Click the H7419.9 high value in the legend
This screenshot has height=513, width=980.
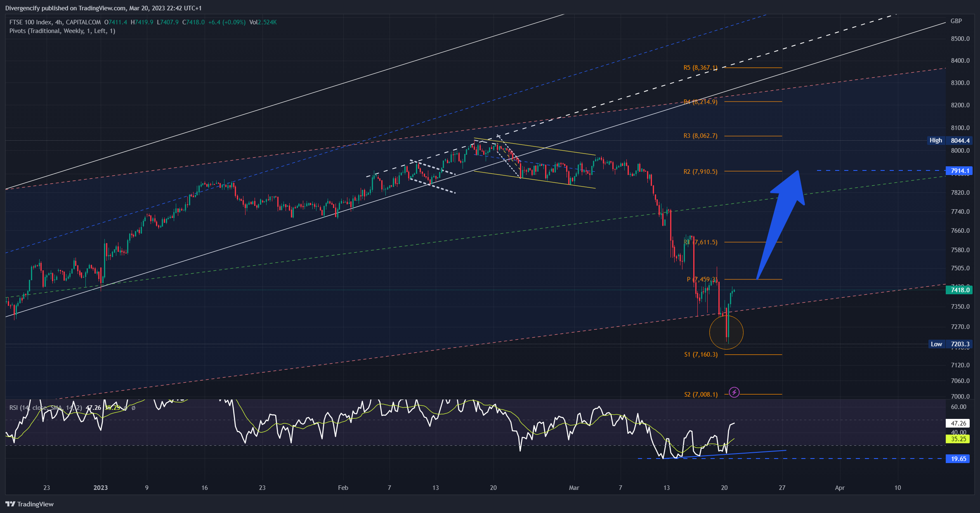click(x=142, y=22)
